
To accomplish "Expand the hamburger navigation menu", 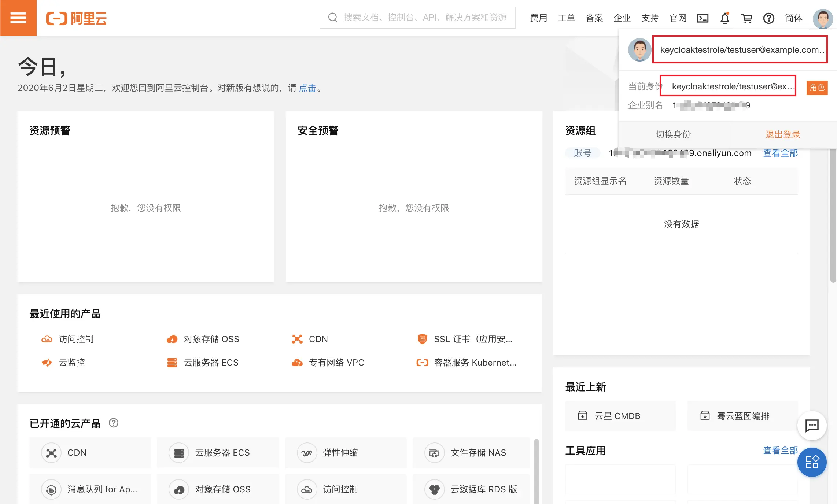I will [18, 18].
